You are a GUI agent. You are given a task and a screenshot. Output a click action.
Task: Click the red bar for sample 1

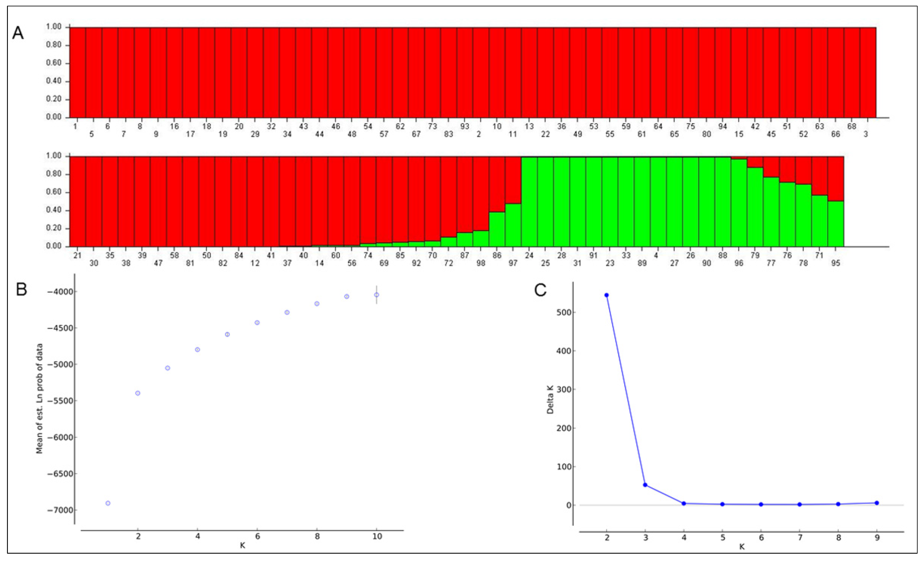click(78, 72)
